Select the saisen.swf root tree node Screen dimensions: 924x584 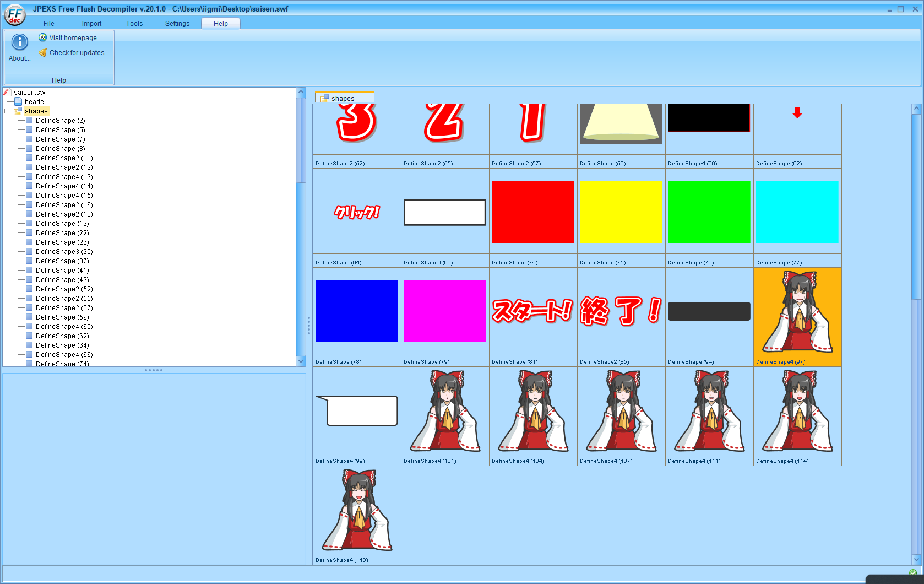(31, 93)
